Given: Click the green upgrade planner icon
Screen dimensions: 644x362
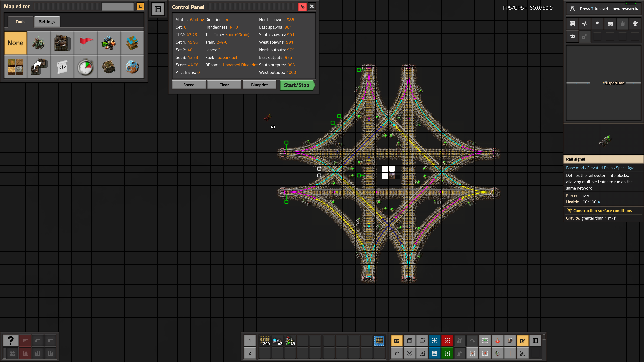Looking at the screenshot, I should 447,353.
